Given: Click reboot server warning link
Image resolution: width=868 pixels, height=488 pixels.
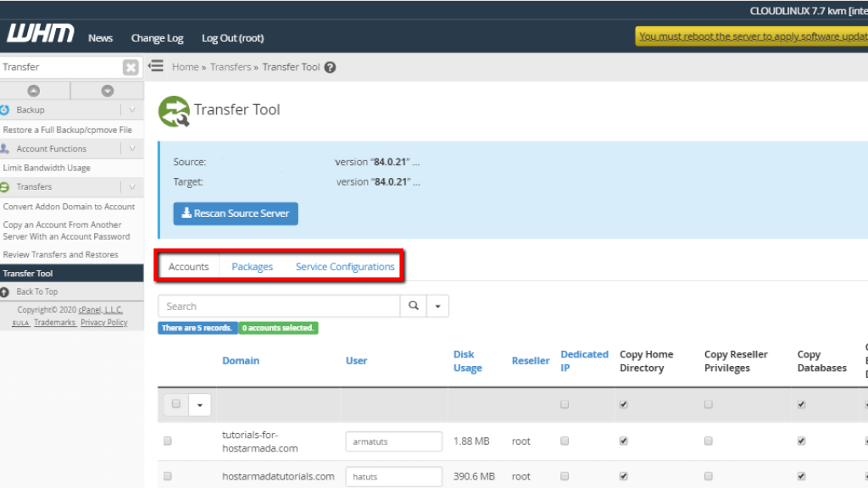Looking at the screenshot, I should point(753,36).
